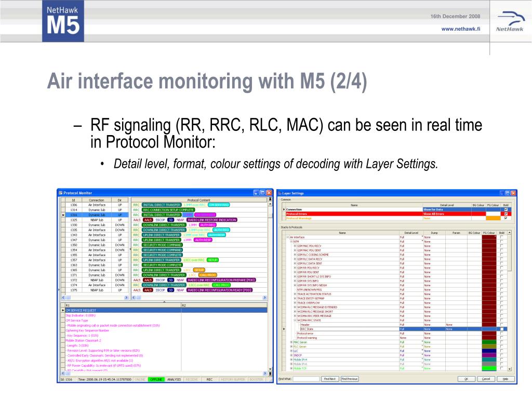Click jump-to-top icon beside Protocol Content header
532x399 pixels.
pos(270,200)
